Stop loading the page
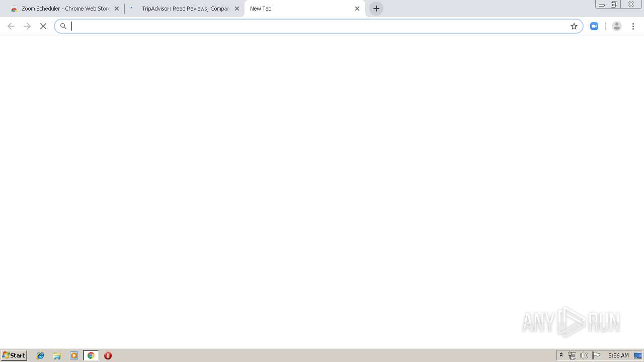This screenshot has height=362, width=644. (x=43, y=26)
